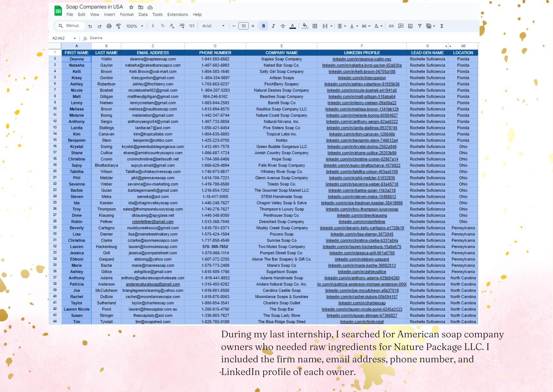Toggle Bold formatting
The image size is (553, 392).
point(264,26)
